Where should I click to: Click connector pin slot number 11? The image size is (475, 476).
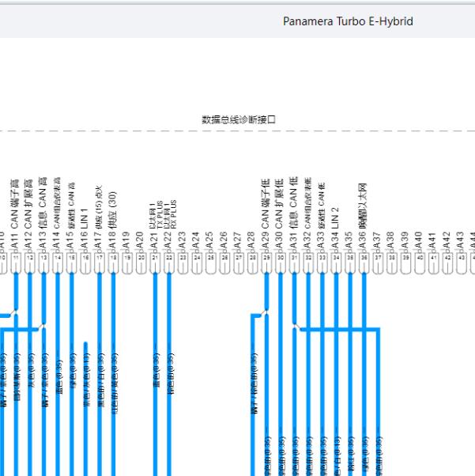[16, 262]
